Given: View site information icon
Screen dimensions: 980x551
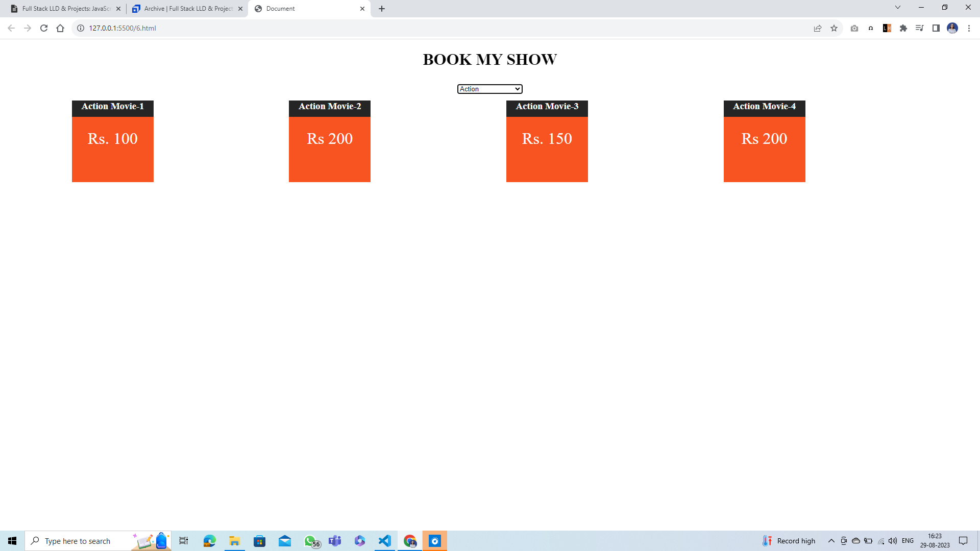Looking at the screenshot, I should click(x=81, y=28).
